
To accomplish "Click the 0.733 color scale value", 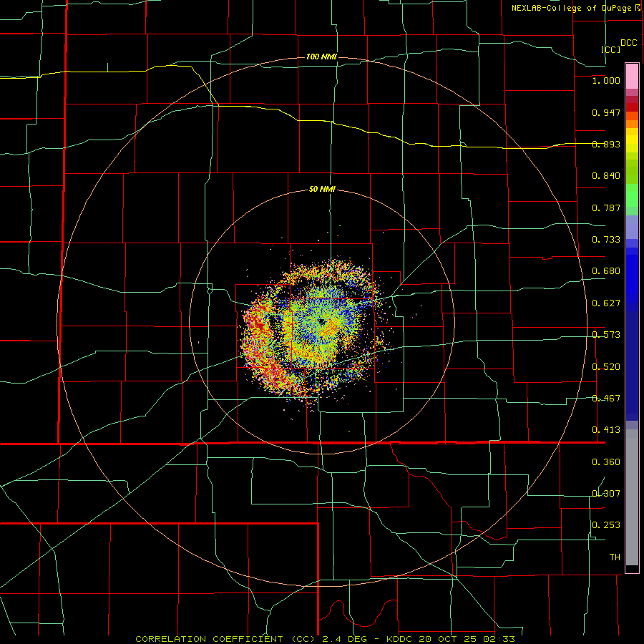I will click(x=606, y=240).
